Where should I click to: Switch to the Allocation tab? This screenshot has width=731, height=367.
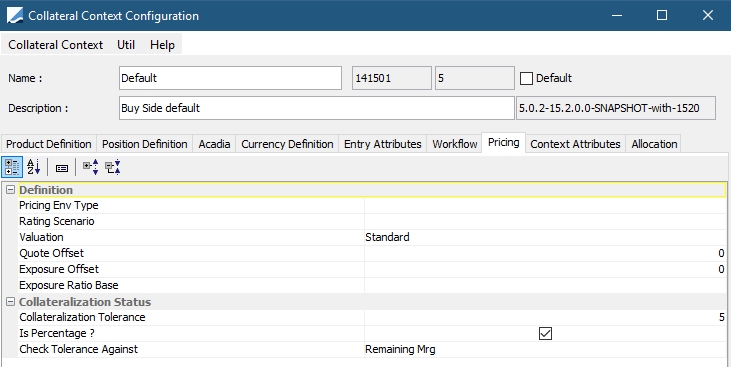pos(654,144)
